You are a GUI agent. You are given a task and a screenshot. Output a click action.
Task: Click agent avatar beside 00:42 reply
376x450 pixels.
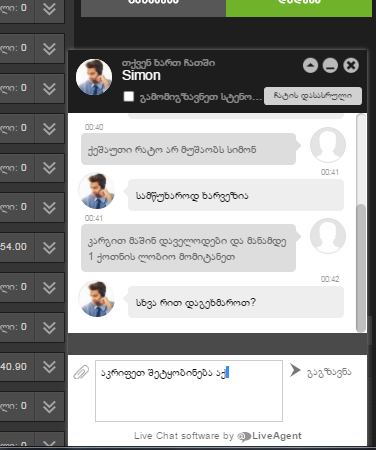click(97, 299)
